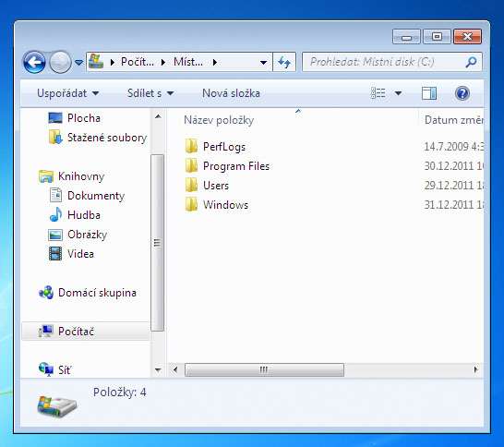
Task: Click the drive icon in details pane
Action: [56, 405]
